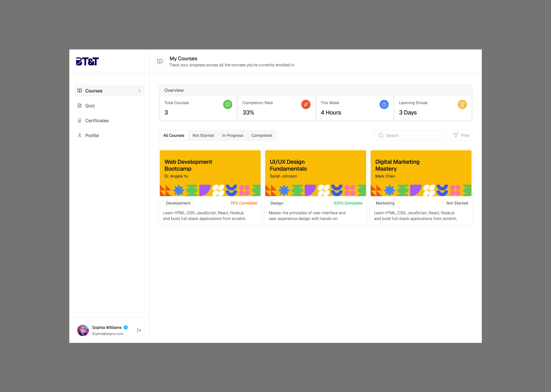Click instructor name Dr. Angela Yu

176,176
